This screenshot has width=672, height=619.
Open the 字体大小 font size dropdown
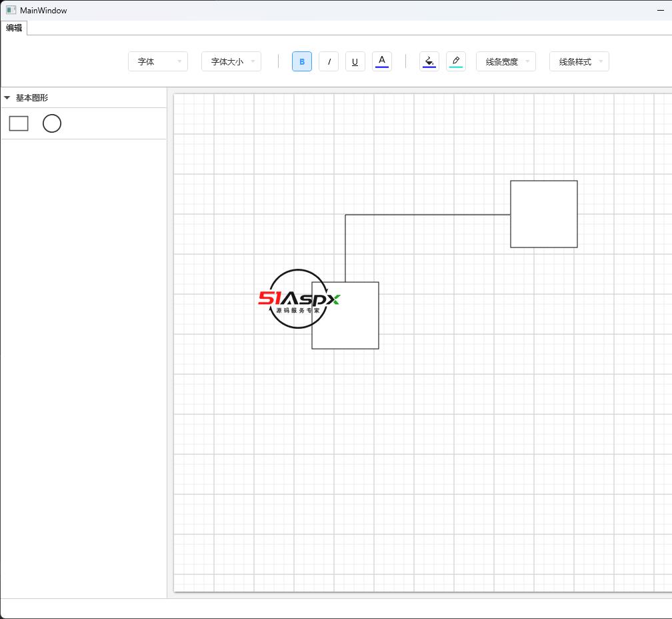point(231,61)
